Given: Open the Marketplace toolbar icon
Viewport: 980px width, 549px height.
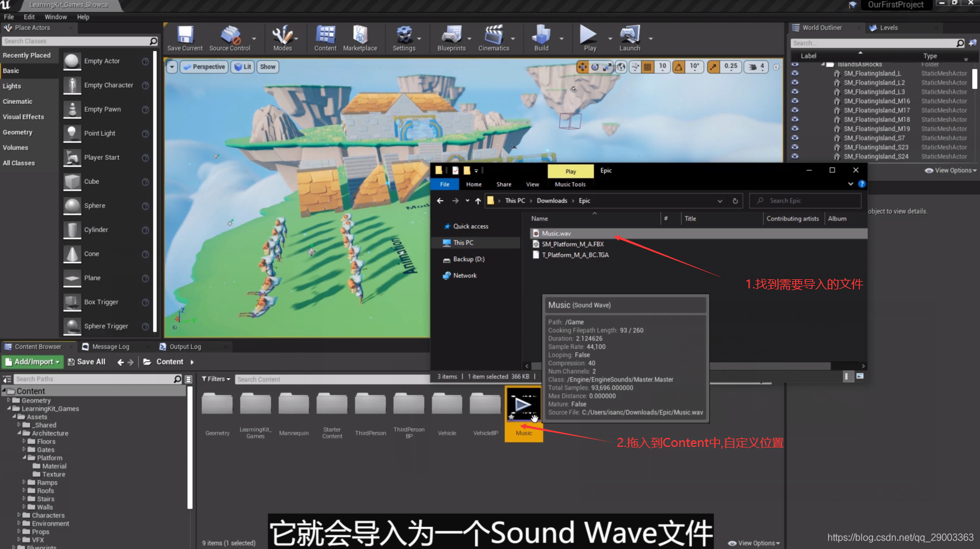Looking at the screenshot, I should pyautogui.click(x=360, y=38).
